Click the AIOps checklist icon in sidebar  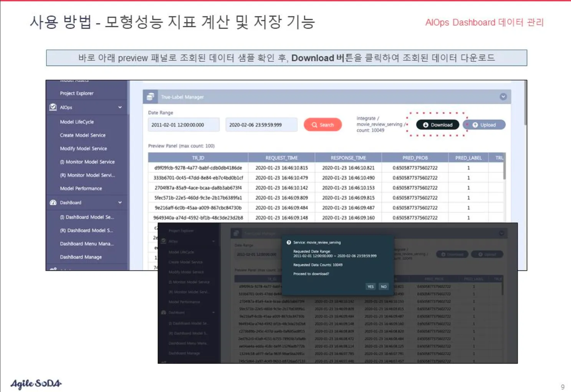tap(53, 107)
